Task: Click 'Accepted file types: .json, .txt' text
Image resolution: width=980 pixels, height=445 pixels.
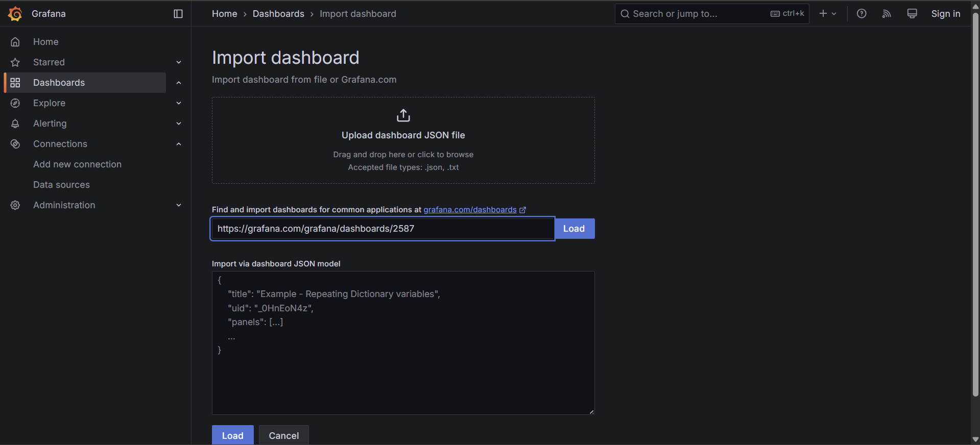Action: point(403,167)
